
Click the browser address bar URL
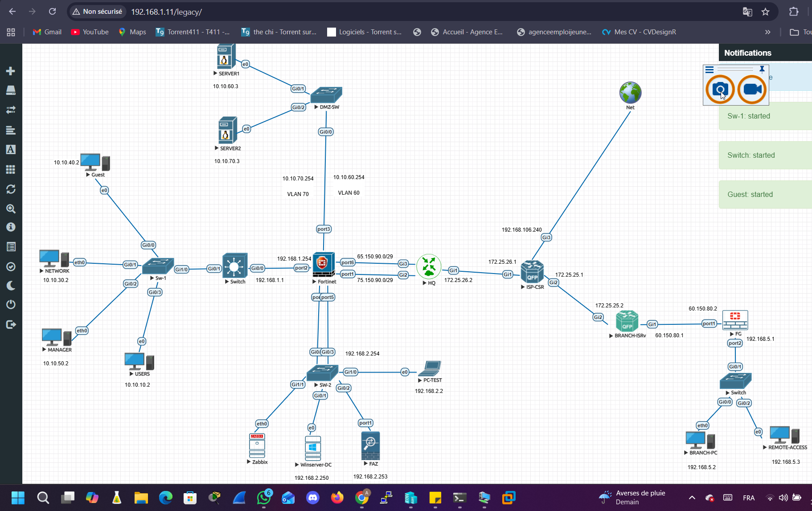pyautogui.click(x=166, y=12)
